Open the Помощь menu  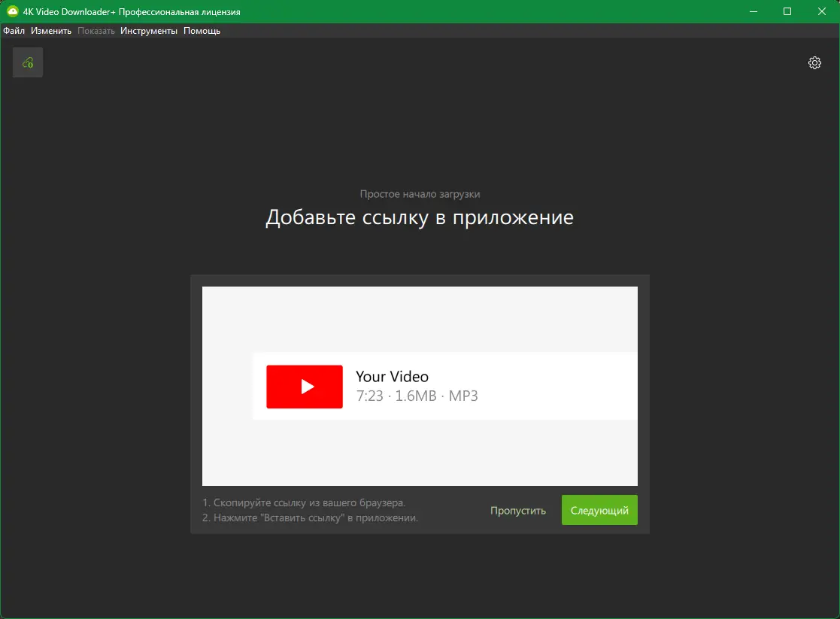[x=202, y=31]
